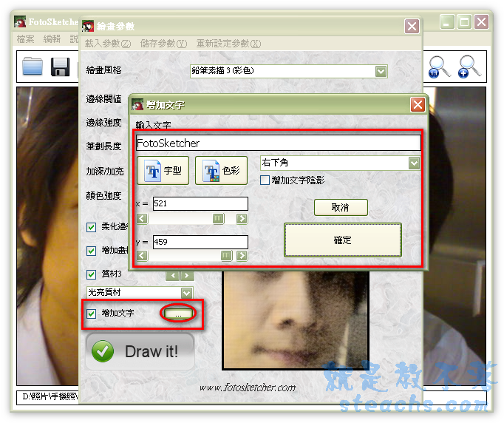The height and width of the screenshot is (423, 504).
Task: Toggle the 增加文字 checkbox
Action: click(92, 314)
